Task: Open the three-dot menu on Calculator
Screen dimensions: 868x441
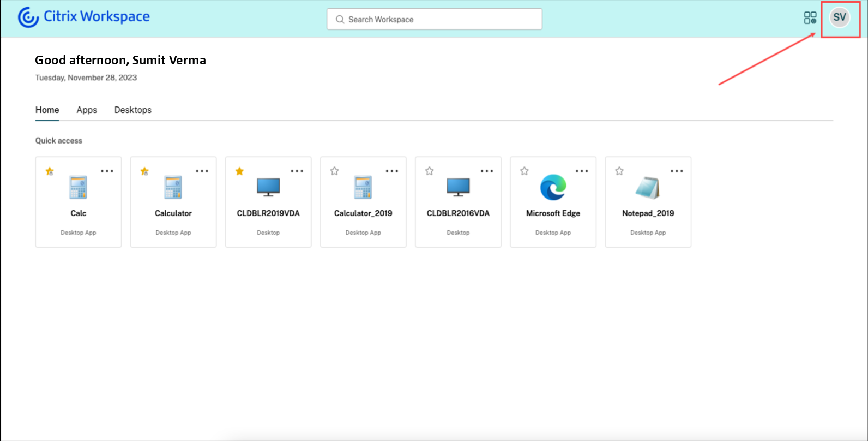Action: (x=202, y=171)
